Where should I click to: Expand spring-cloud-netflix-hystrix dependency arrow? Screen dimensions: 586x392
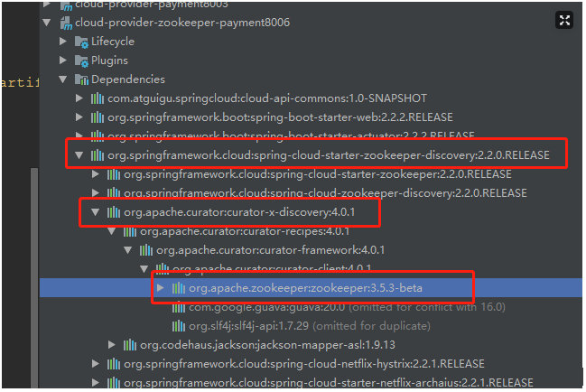coord(96,364)
